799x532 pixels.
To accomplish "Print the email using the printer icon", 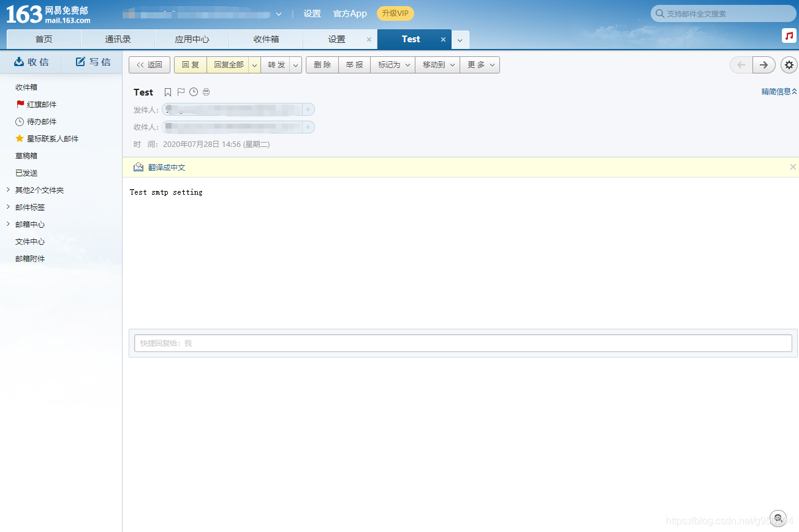I will [x=206, y=92].
